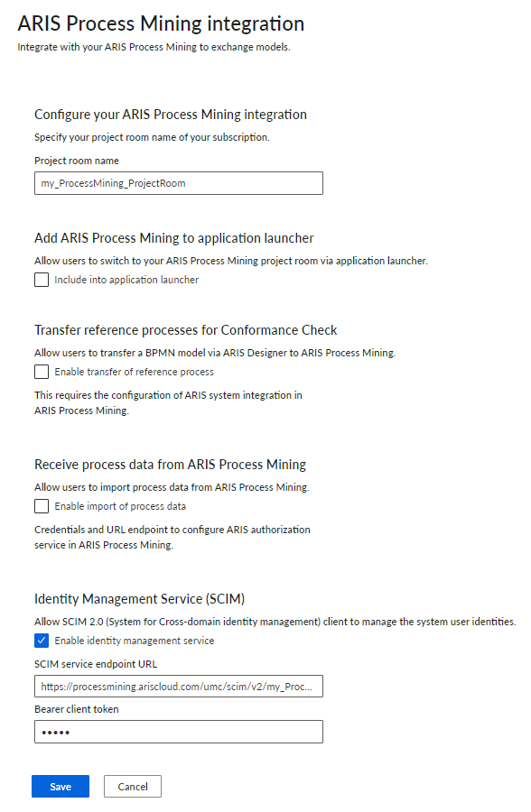
Task: Click the 'Include into application launcher' label text
Action: [x=126, y=280]
